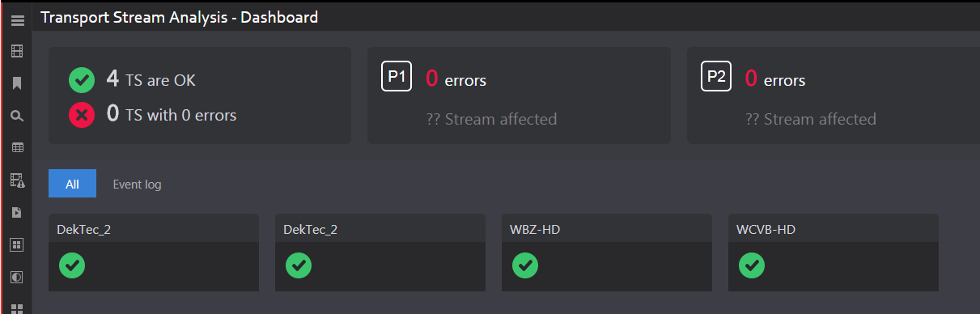Open the bookmark icon in the sidebar
980x314 pixels.
[17, 83]
